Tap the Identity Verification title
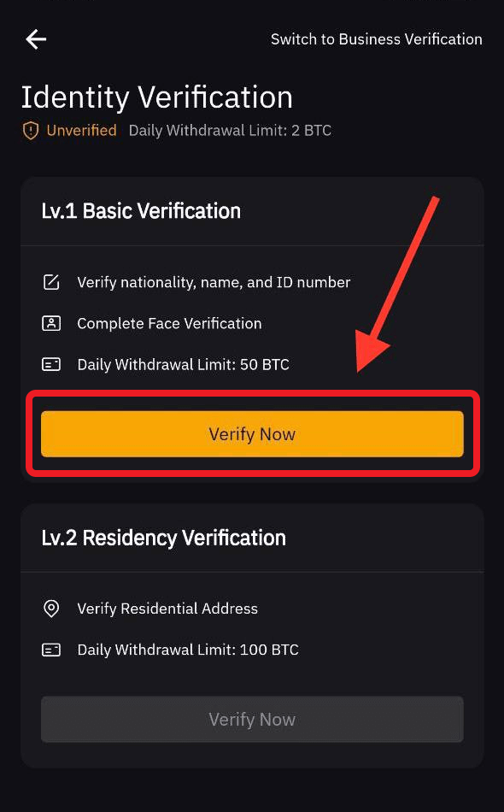Screen dimensions: 504x812 click(x=157, y=98)
